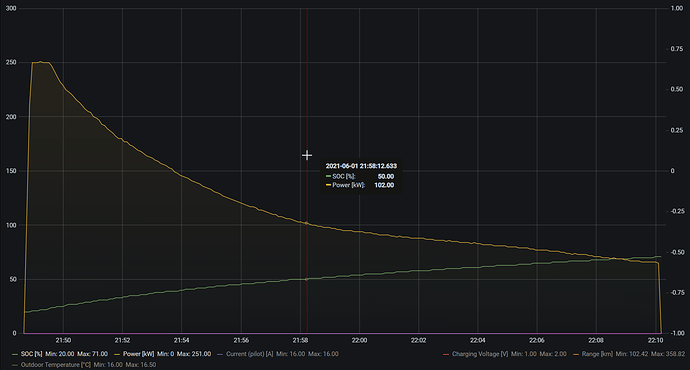
Task: Toggle SOC [%] series in legend
Action: (x=31, y=354)
